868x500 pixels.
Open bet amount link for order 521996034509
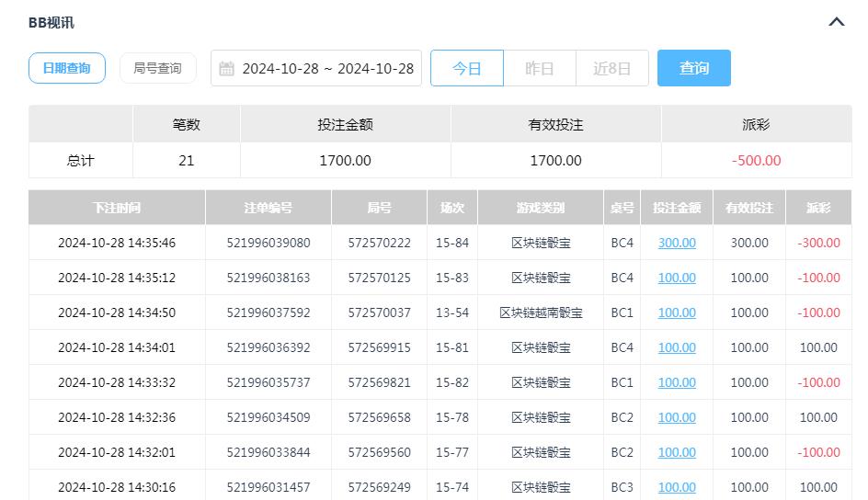point(677,417)
